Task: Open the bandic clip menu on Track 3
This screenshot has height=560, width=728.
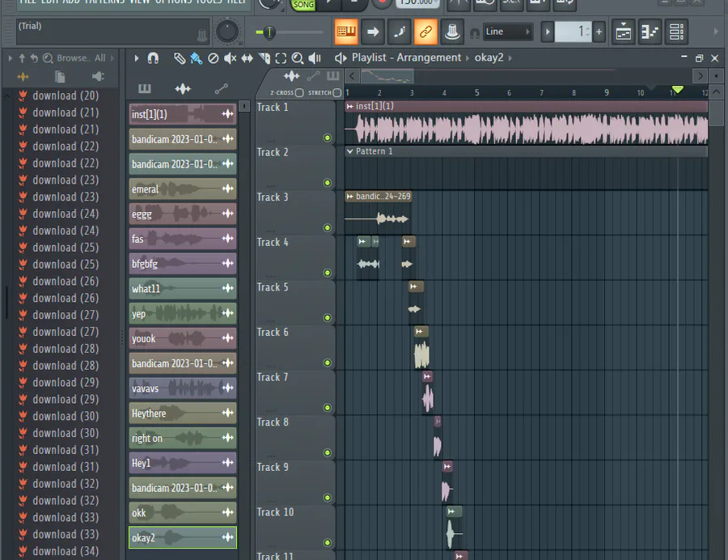Action: (350, 197)
